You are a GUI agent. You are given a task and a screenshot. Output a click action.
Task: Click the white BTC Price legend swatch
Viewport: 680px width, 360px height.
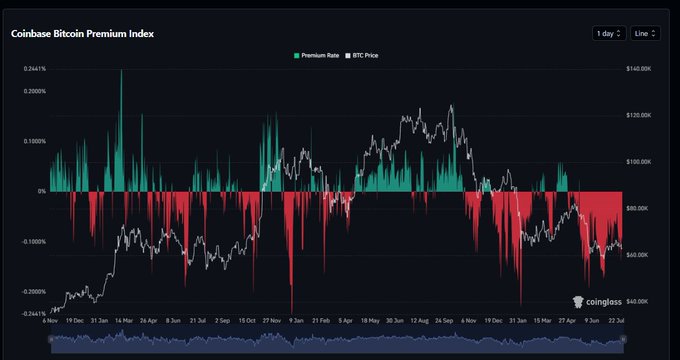[x=348, y=56]
